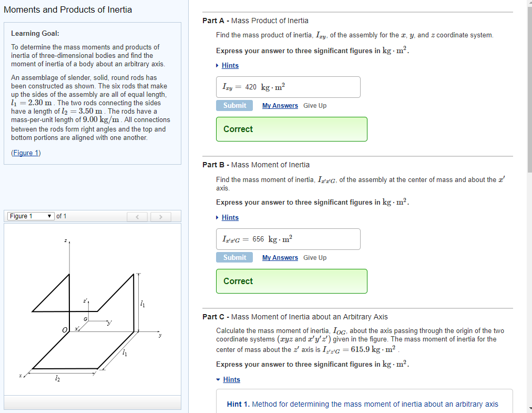Image resolution: width=532 pixels, height=413 pixels.
Task: Open My Answers link in Part A
Action: click(280, 106)
